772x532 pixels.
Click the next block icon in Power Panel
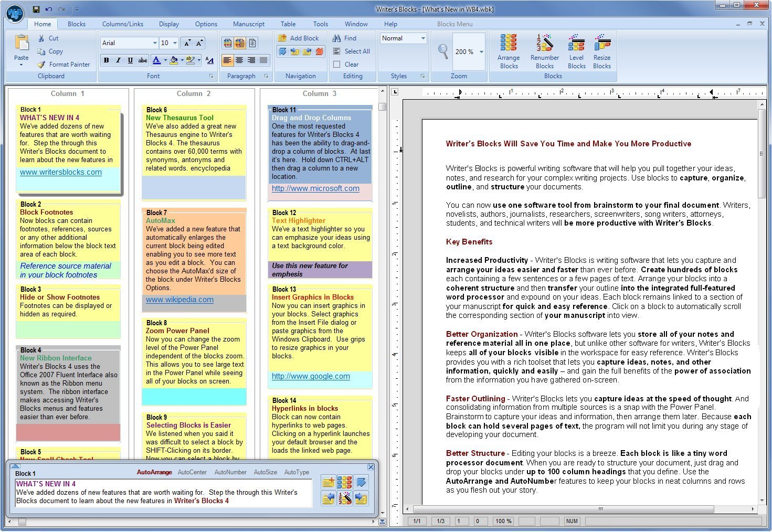(361, 498)
